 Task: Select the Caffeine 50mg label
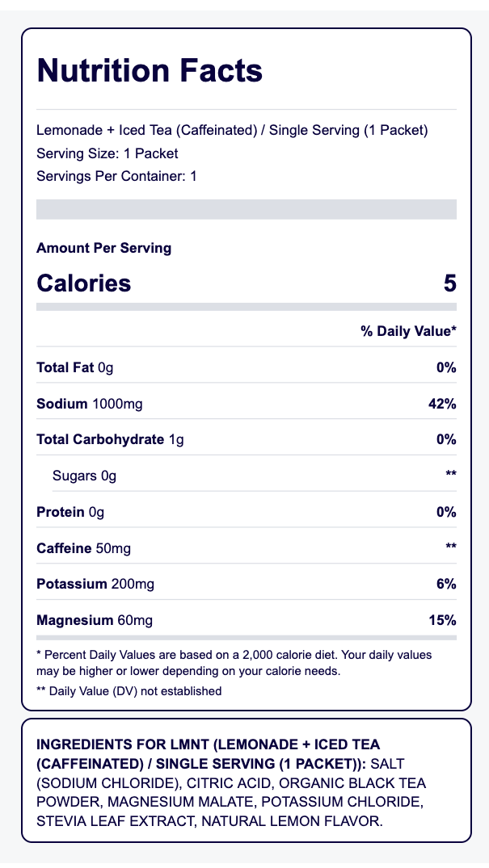(84, 548)
